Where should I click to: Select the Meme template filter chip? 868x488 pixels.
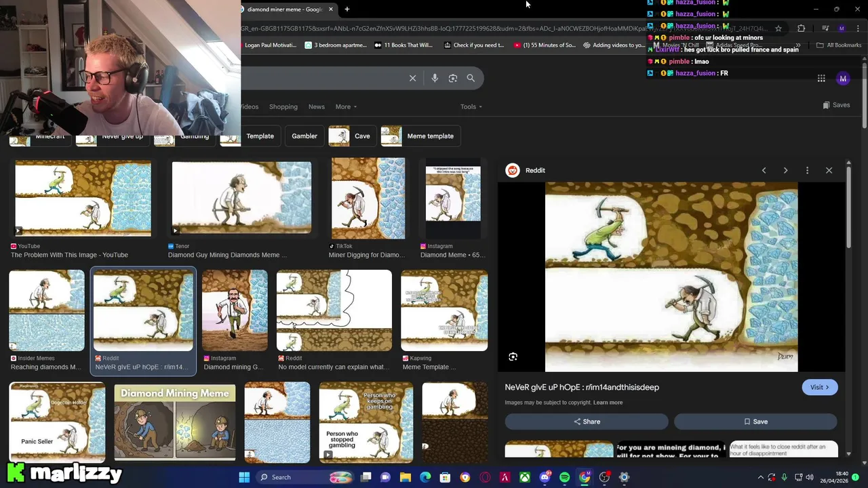[x=420, y=136]
